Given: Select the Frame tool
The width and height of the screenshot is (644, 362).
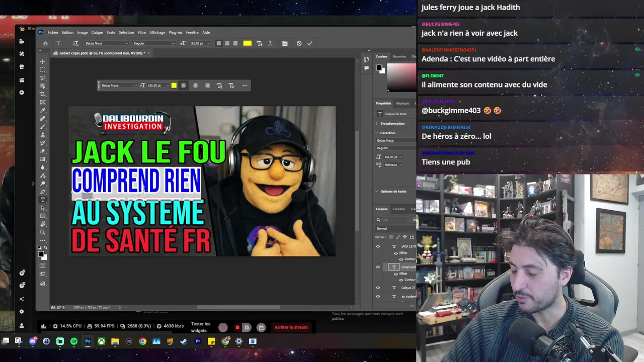Looking at the screenshot, I should click(x=43, y=102).
